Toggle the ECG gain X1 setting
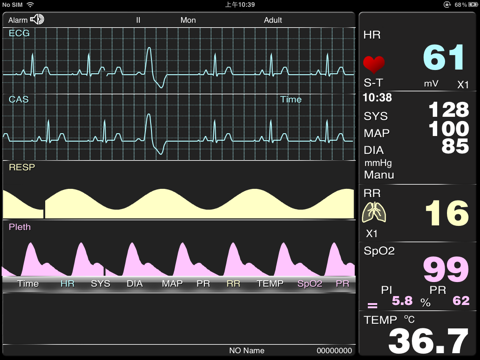Screen dimensions: 480x360 click(x=463, y=85)
